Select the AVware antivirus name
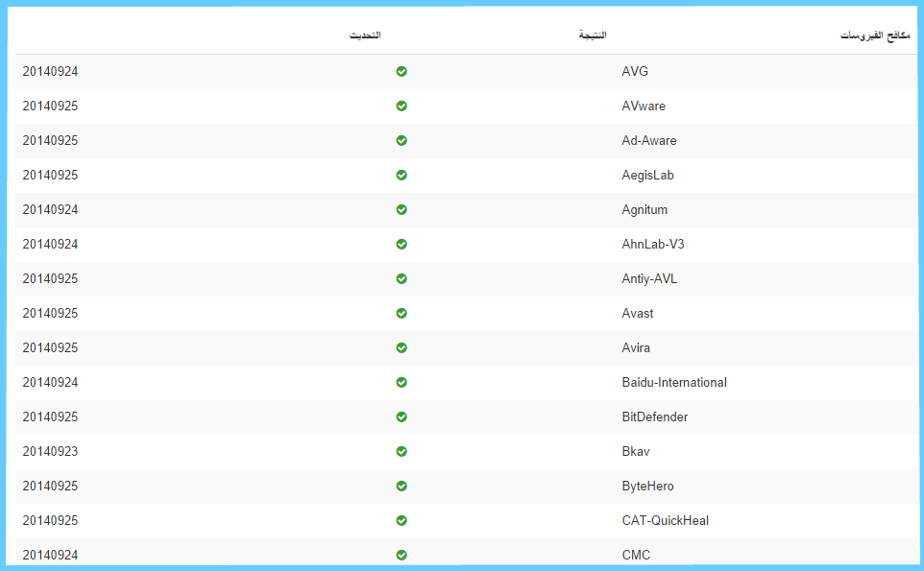This screenshot has height=571, width=924. tap(644, 106)
